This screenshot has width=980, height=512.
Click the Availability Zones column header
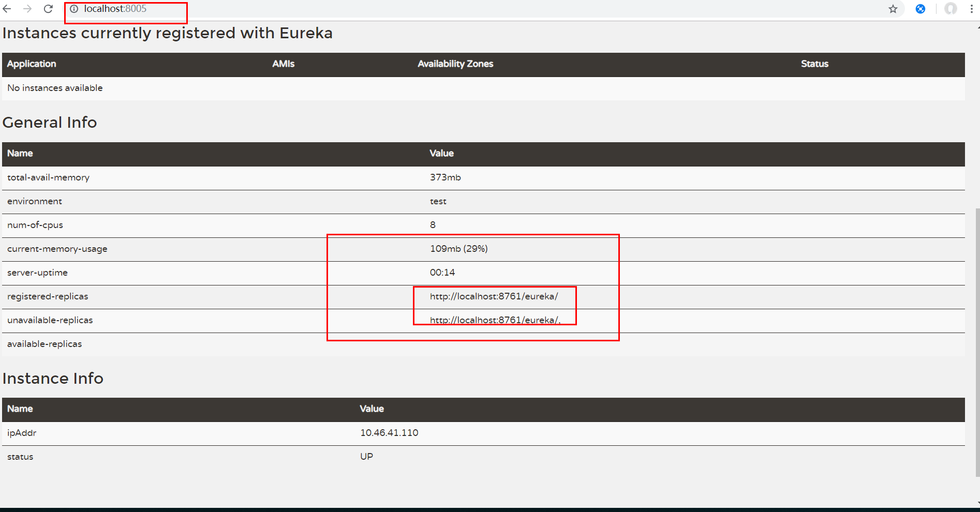(455, 64)
